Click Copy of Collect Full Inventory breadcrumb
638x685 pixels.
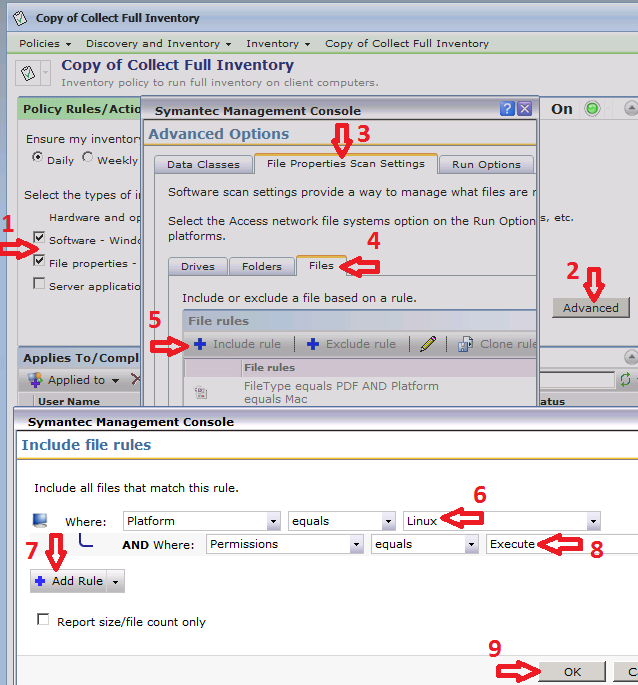tap(407, 44)
